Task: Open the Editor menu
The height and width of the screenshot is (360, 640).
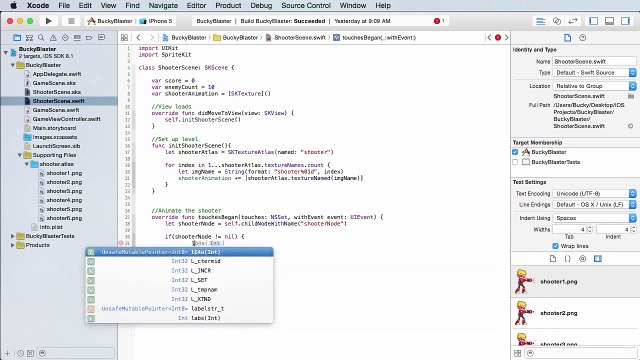Action: [196, 5]
